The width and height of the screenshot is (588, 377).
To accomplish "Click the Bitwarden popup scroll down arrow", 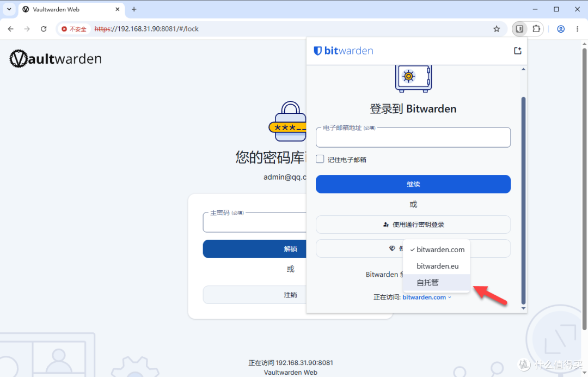I will [524, 308].
